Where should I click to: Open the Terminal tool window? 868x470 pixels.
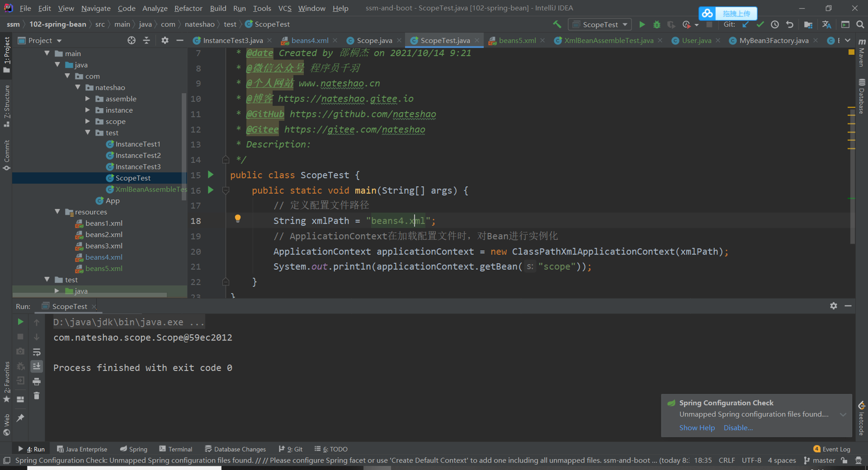[176, 449]
